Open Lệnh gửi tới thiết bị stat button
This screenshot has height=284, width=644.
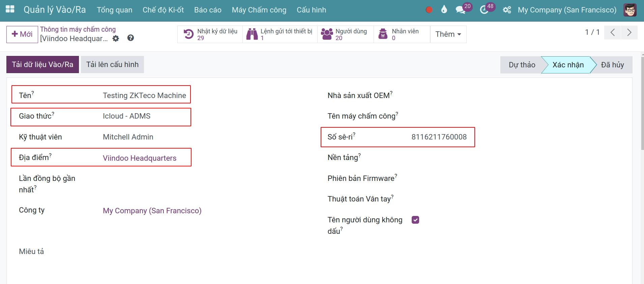pos(280,34)
